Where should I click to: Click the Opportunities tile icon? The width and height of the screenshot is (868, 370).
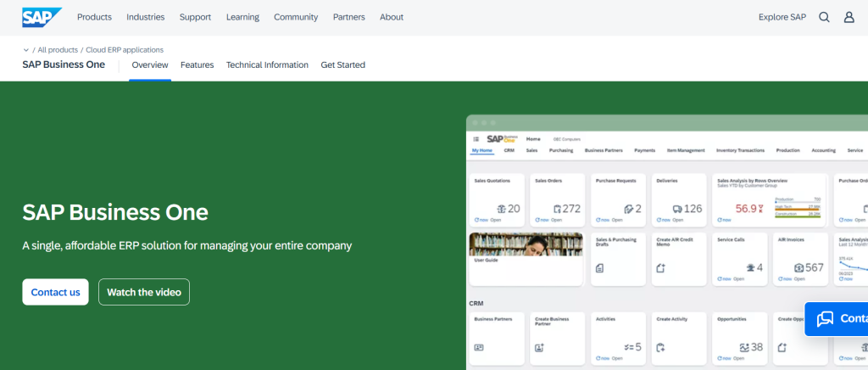(x=744, y=347)
